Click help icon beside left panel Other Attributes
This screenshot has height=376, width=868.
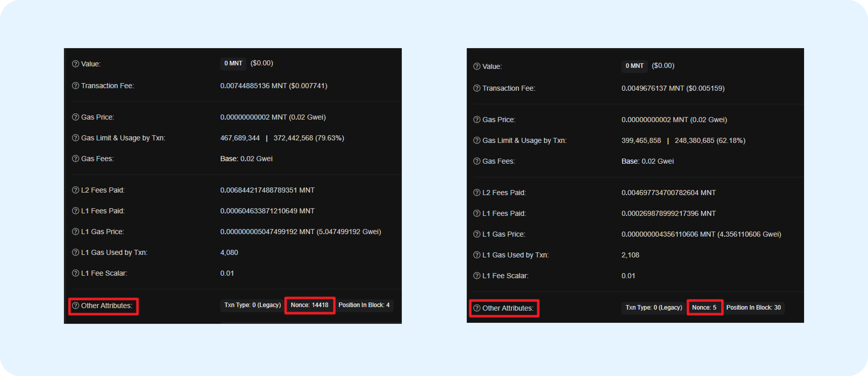click(x=76, y=306)
